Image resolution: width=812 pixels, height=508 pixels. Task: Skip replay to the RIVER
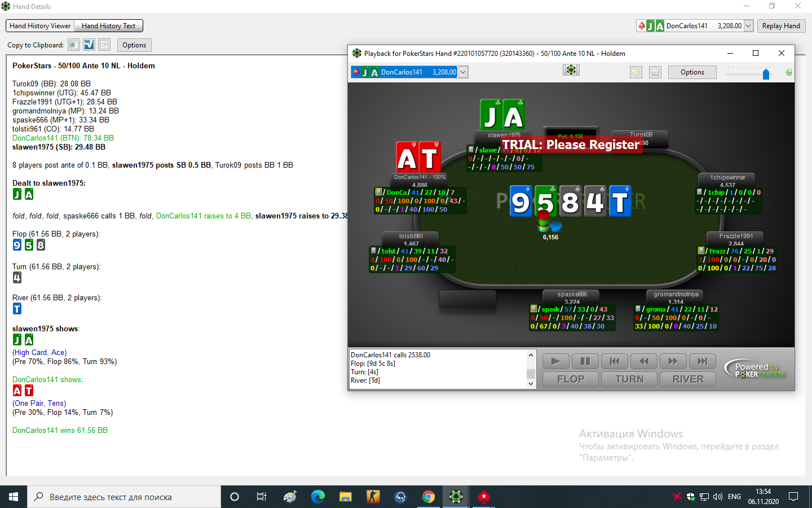point(688,379)
